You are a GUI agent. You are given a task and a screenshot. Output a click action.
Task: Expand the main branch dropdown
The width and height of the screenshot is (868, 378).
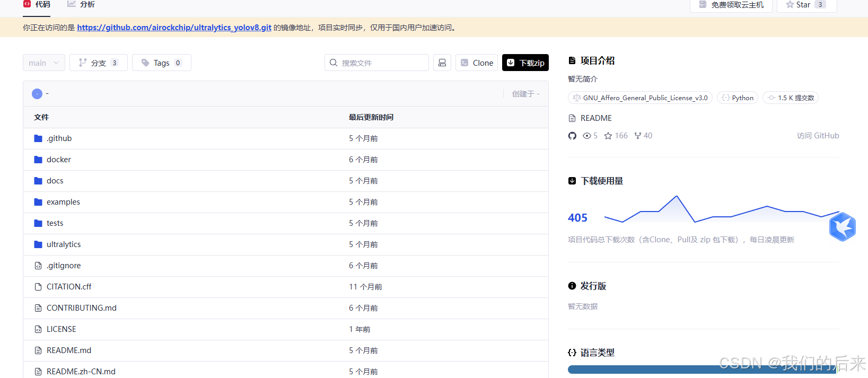pos(44,63)
